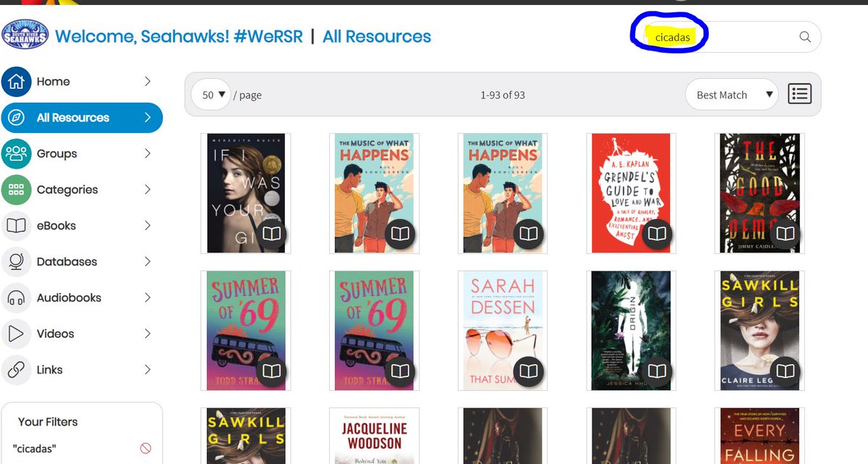The image size is (868, 464).
Task: Open If I Was Your Girl cover
Action: pos(246,193)
